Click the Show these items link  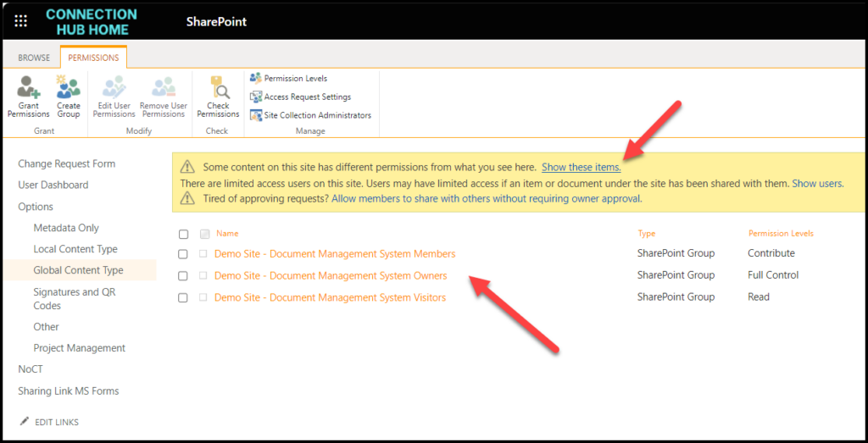tap(581, 167)
